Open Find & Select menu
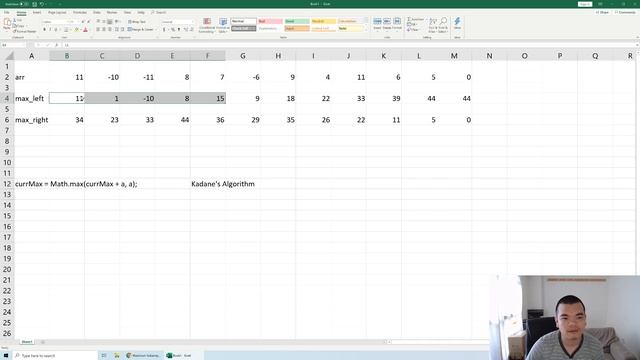The width and height of the screenshot is (640, 360). click(x=443, y=25)
